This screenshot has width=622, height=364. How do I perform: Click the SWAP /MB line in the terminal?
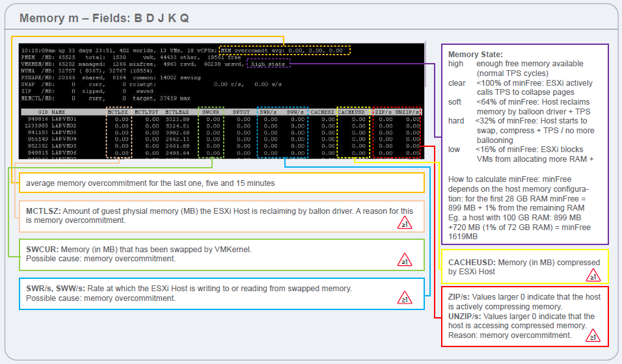pos(151,84)
